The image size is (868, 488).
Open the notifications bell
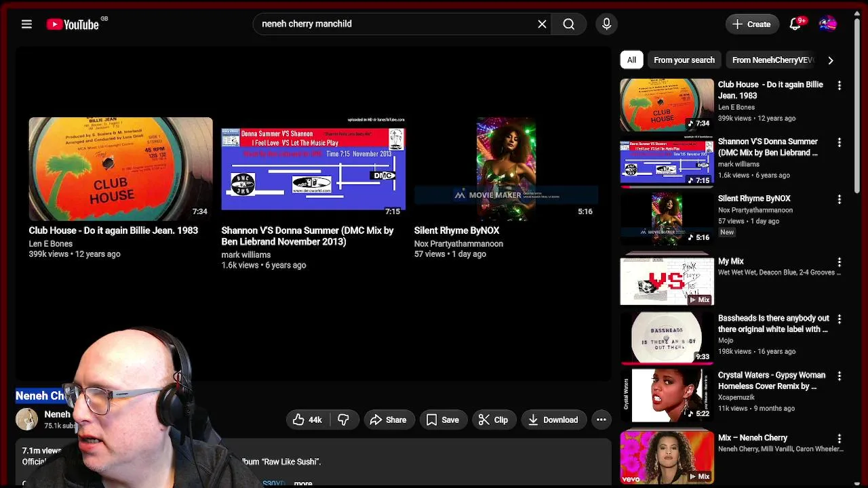pos(795,24)
